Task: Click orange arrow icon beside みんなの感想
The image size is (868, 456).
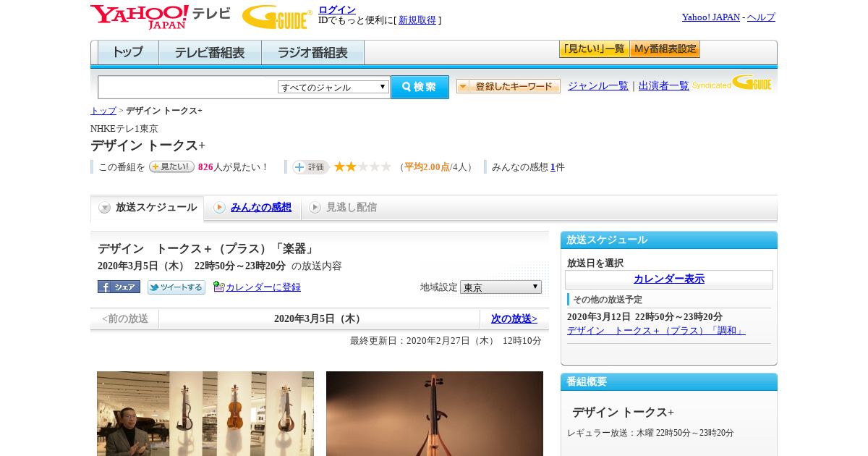Action: (x=219, y=208)
